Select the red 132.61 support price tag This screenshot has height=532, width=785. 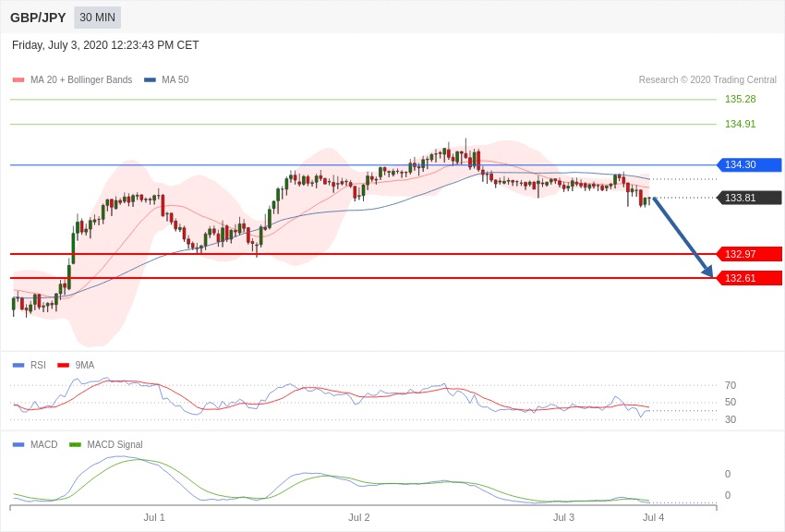[x=750, y=278]
